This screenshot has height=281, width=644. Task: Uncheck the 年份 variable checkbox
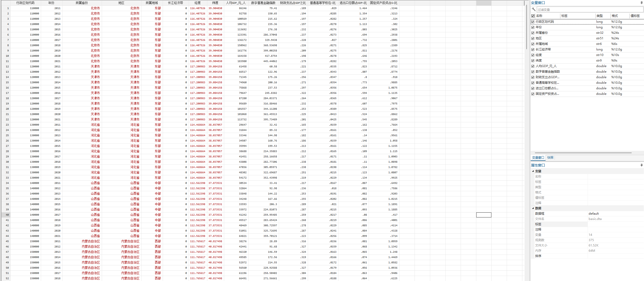pyautogui.click(x=533, y=27)
